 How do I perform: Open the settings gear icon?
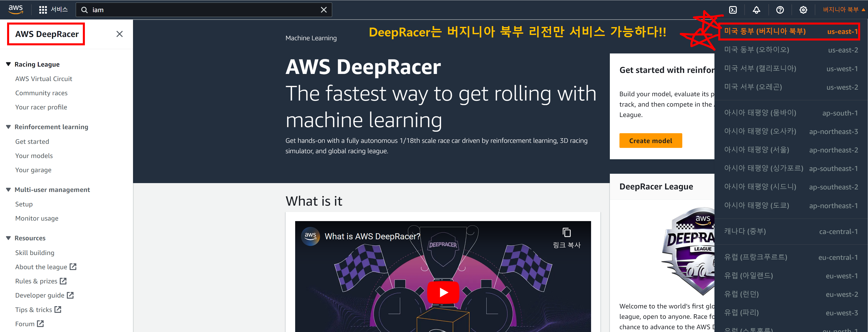point(803,10)
